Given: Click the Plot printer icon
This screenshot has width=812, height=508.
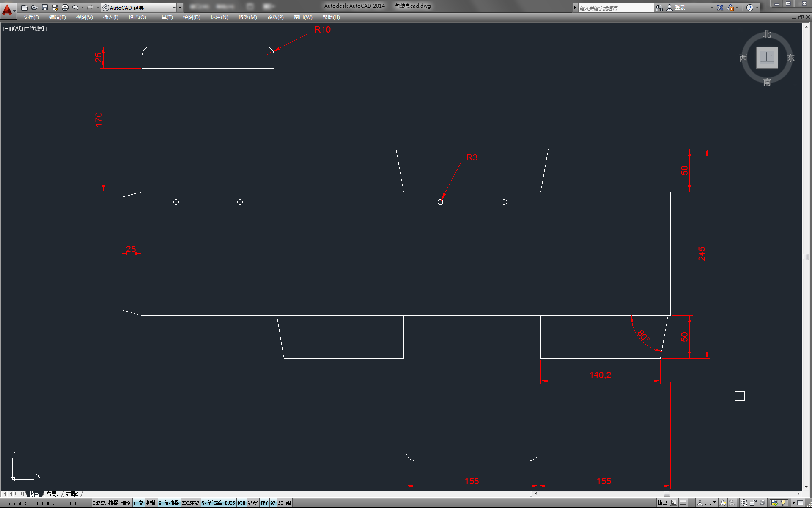Looking at the screenshot, I should pyautogui.click(x=65, y=7).
